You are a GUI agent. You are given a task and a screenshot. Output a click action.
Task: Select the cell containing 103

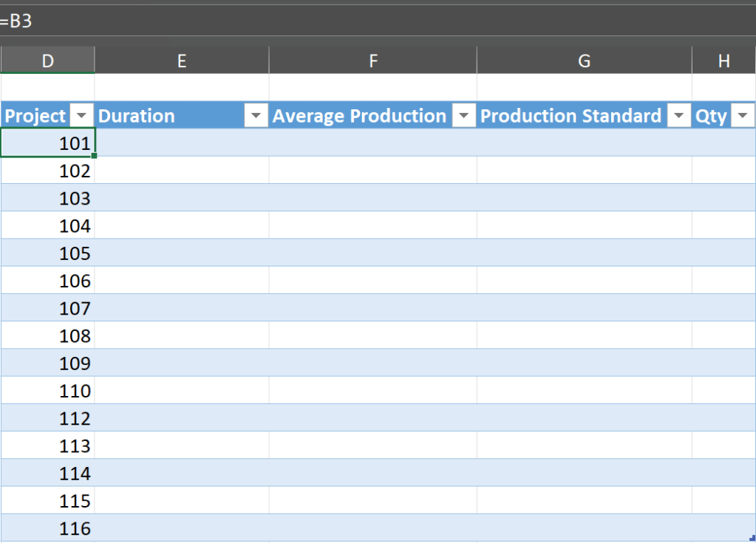pos(48,197)
